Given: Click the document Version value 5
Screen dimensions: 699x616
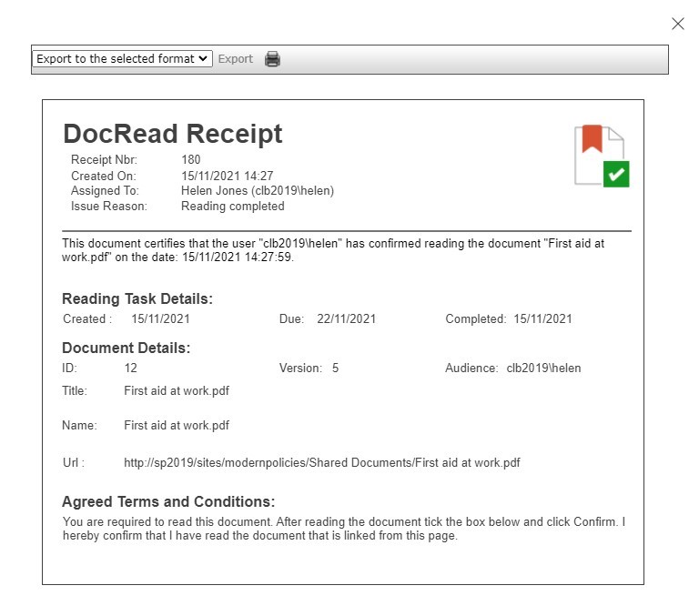Looking at the screenshot, I should (335, 369).
